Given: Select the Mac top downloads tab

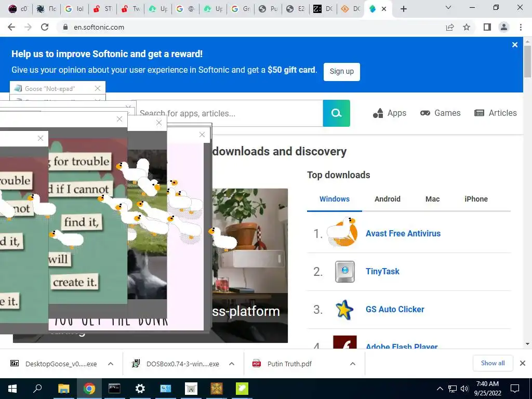Looking at the screenshot, I should [x=433, y=199].
